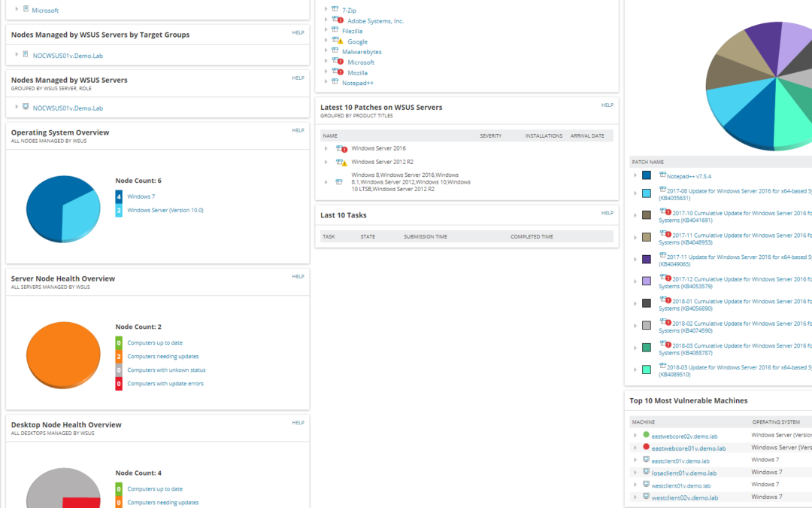
Task: Expand the Google vendor row
Action: (x=326, y=41)
